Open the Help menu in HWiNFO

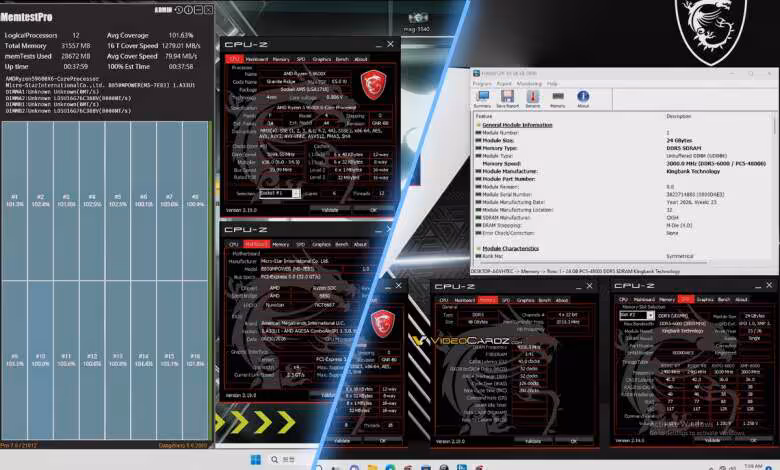[x=552, y=84]
